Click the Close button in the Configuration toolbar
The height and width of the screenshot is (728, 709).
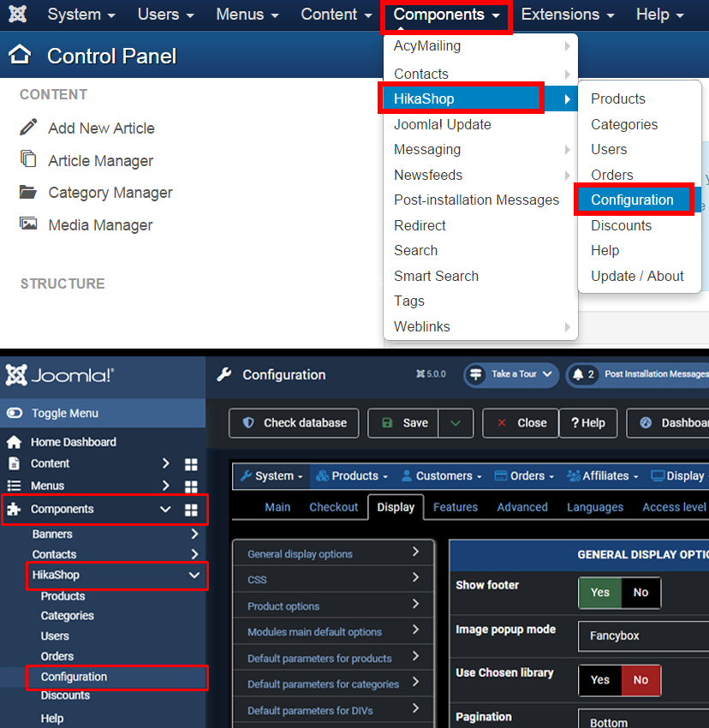(521, 423)
